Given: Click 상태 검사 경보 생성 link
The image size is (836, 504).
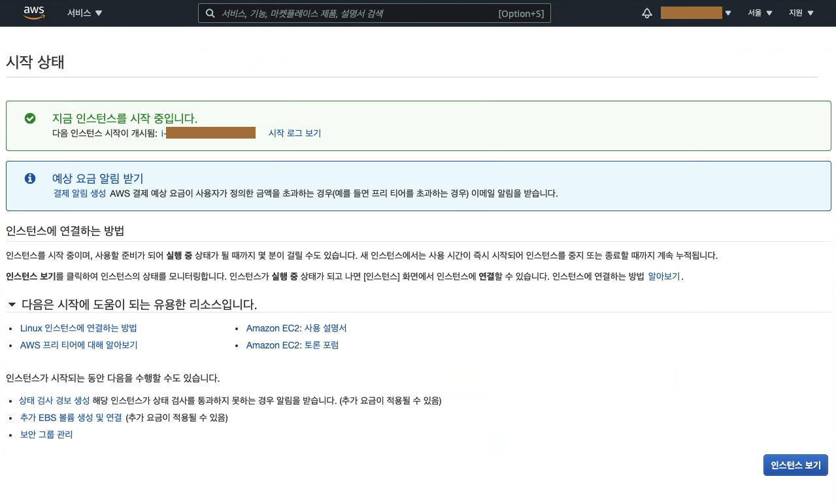Looking at the screenshot, I should [x=54, y=401].
